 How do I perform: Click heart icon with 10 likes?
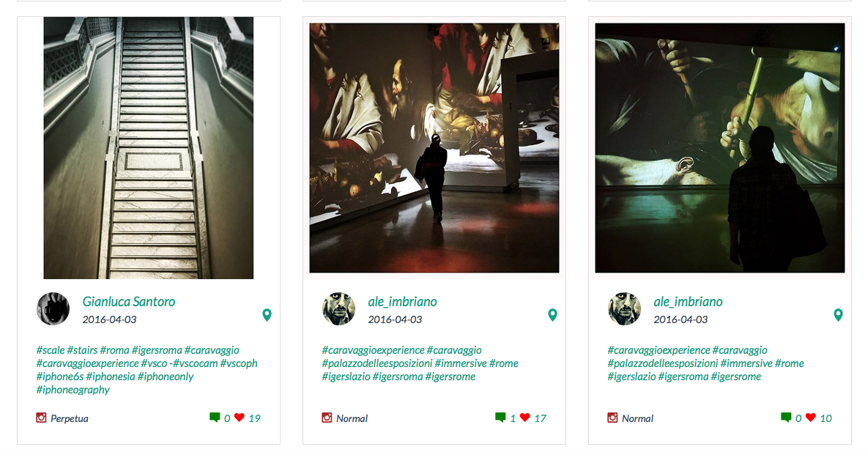(x=811, y=418)
